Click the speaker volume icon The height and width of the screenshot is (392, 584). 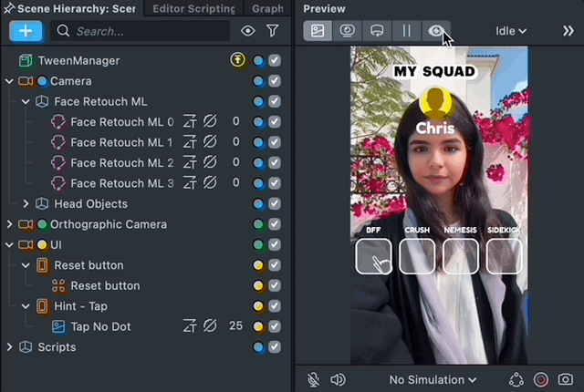(338, 379)
